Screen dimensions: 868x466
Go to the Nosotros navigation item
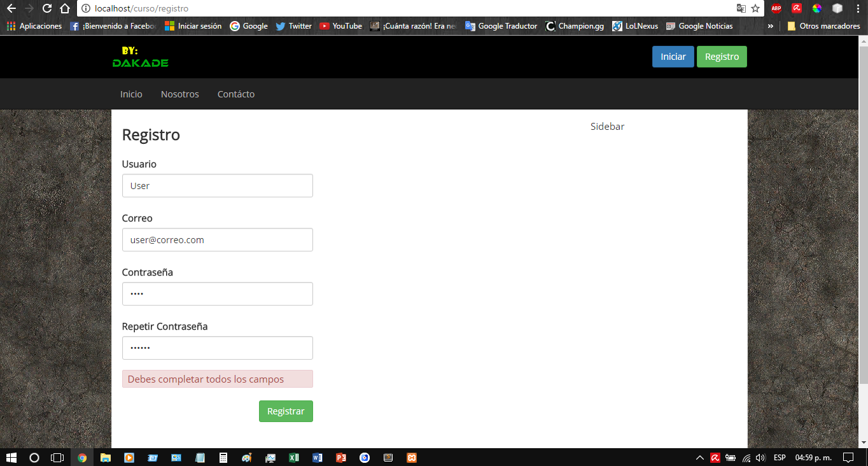(179, 94)
